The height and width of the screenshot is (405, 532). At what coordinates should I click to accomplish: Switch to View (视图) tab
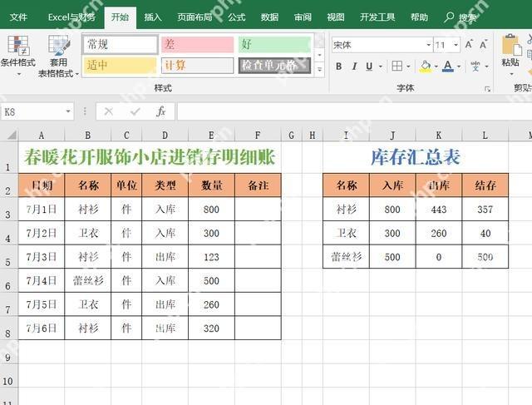tap(336, 17)
